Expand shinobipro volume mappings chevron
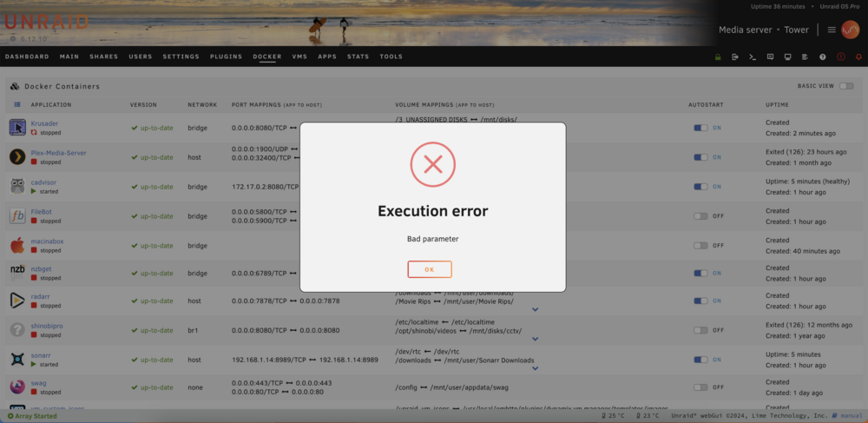 coord(536,339)
